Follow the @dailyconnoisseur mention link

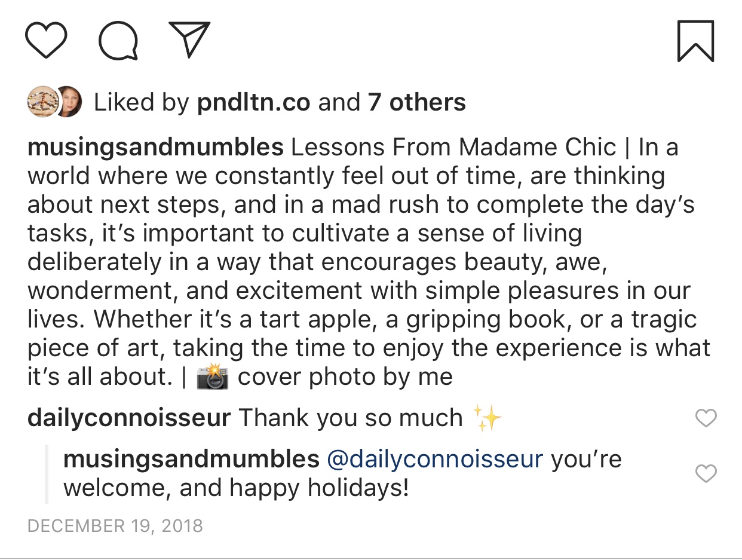coord(435,459)
